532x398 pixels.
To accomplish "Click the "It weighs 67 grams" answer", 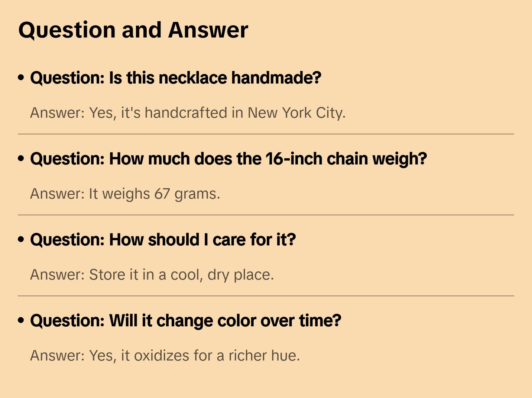I will 125,194.
